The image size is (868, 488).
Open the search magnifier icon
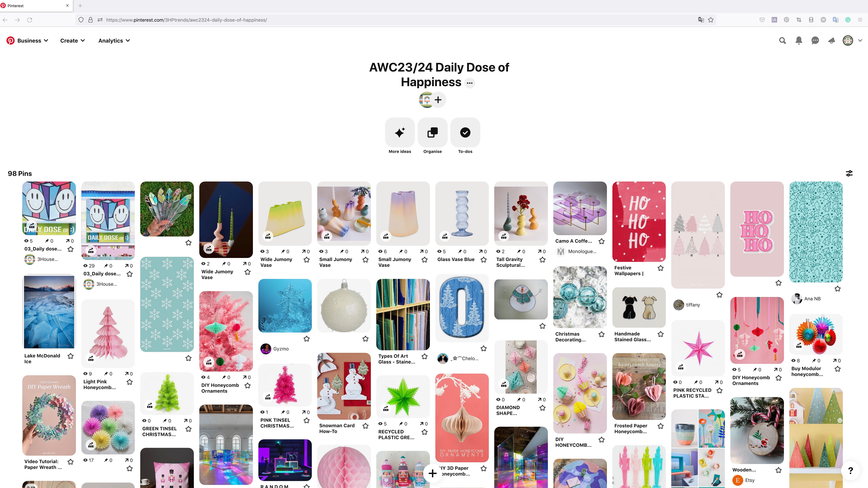tap(782, 41)
